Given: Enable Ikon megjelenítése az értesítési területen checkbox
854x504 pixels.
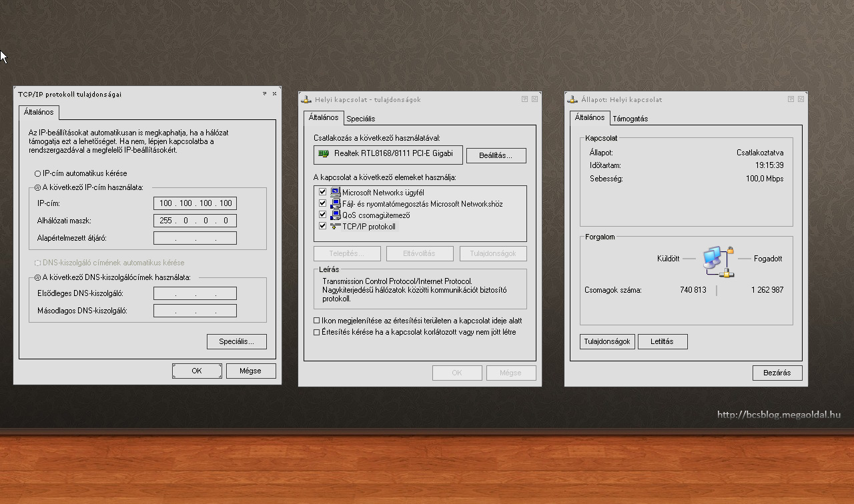Looking at the screenshot, I should coord(317,321).
